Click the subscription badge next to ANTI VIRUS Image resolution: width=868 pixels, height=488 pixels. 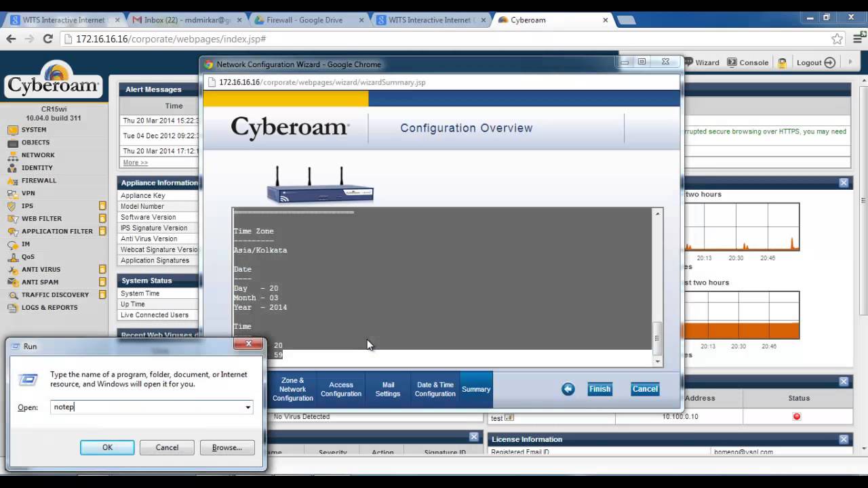pos(102,269)
